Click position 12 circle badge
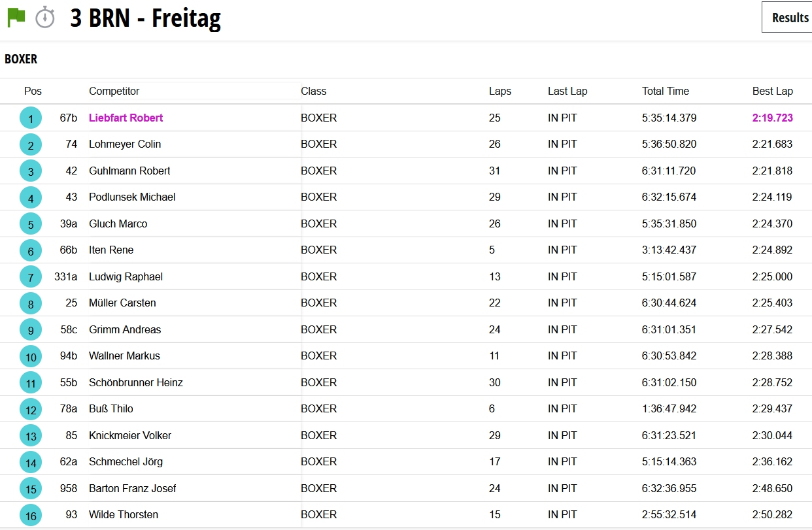This screenshot has width=812, height=530. 31,409
